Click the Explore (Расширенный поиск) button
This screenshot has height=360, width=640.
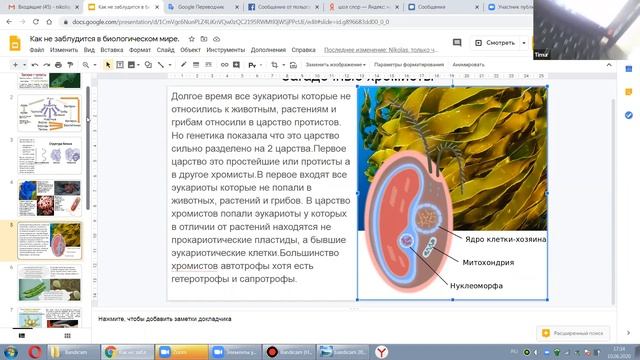point(573,333)
